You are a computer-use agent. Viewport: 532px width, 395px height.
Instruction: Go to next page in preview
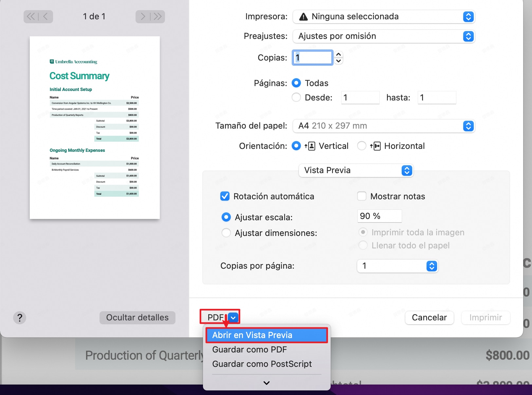coord(143,17)
